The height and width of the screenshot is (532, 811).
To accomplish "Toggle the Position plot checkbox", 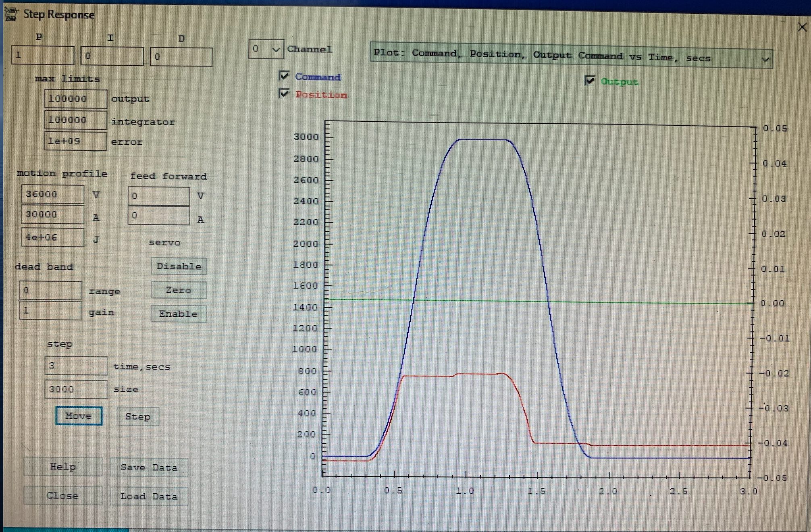I will point(284,94).
